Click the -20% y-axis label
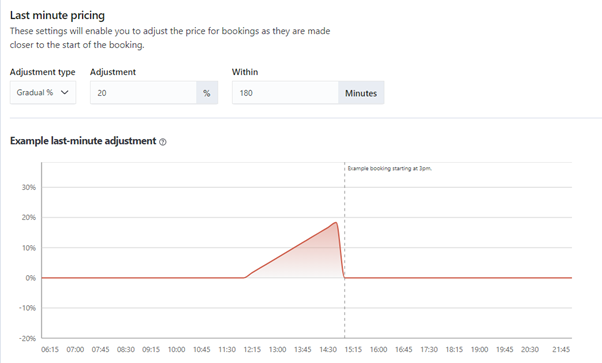This screenshot has width=602, height=363. pos(27,338)
